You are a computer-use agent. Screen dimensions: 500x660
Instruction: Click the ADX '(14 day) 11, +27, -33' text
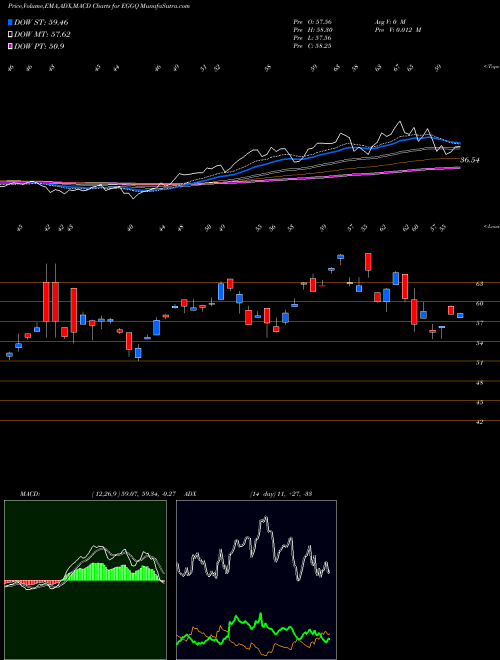pos(281,493)
